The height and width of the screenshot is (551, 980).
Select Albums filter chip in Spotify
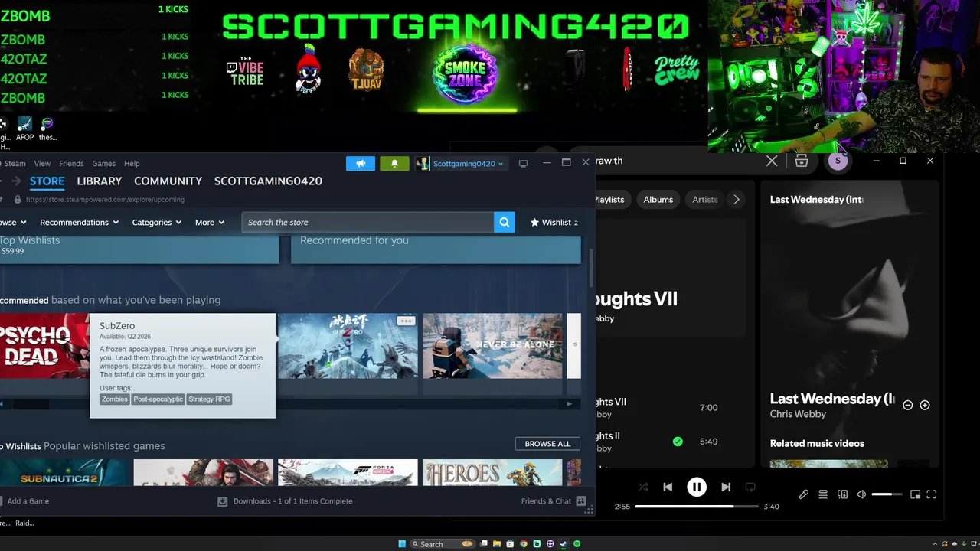pos(658,200)
